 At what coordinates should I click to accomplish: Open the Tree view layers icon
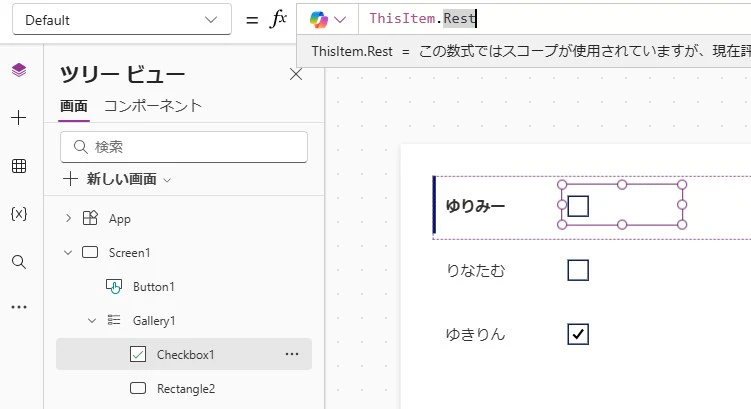19,70
